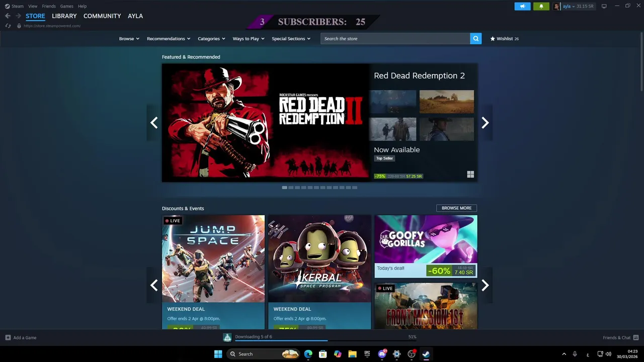Open the Front Mission 1st live card
Image resolution: width=644 pixels, height=362 pixels.
(426, 306)
